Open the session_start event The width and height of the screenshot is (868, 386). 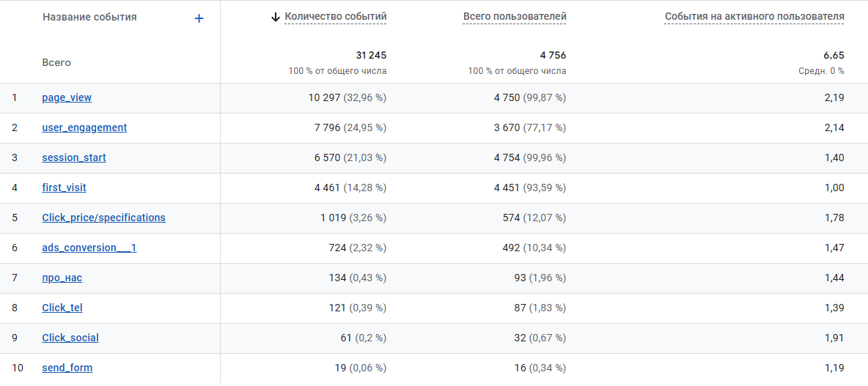[74, 157]
